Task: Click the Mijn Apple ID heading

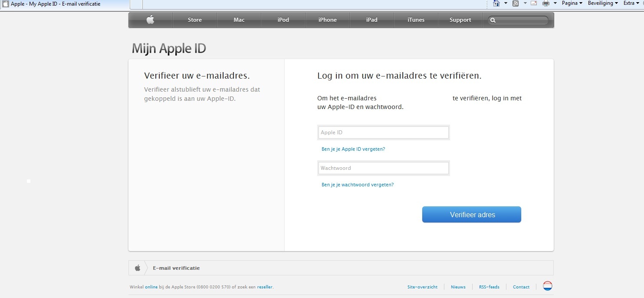Action: pos(169,48)
